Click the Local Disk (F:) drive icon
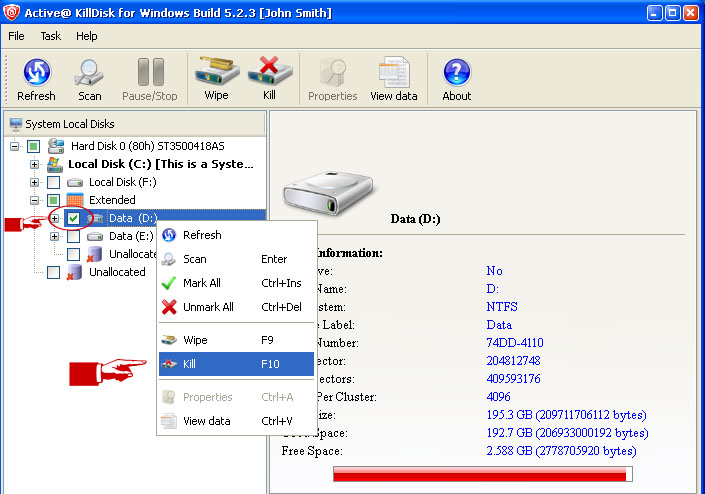The image size is (705, 494). tap(75, 183)
